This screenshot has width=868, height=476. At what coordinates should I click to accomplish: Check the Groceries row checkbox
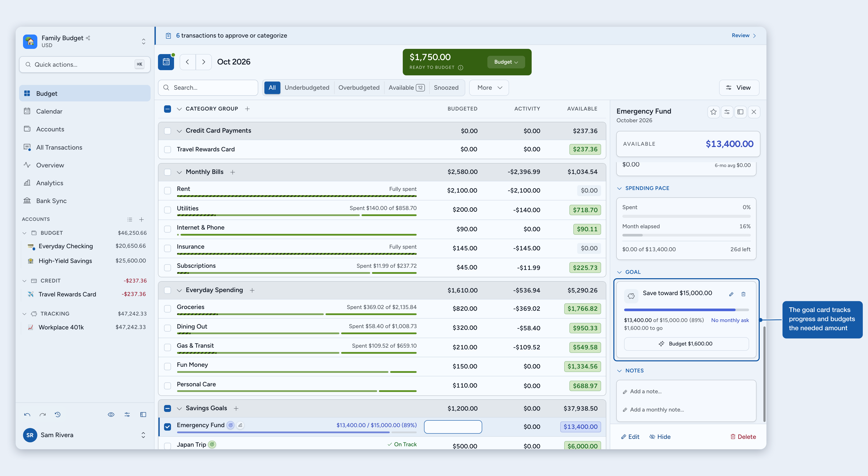(x=168, y=308)
